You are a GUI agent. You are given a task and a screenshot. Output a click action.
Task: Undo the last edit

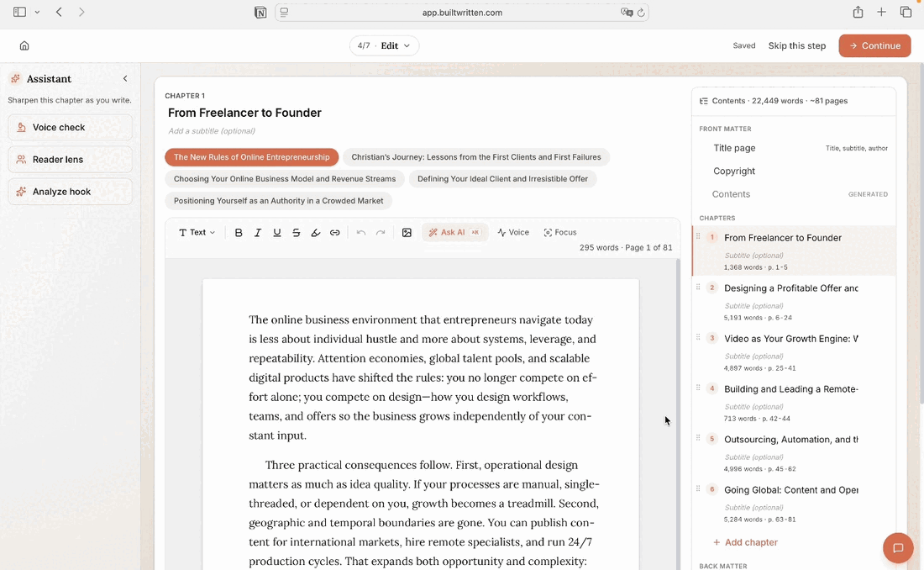(x=361, y=233)
